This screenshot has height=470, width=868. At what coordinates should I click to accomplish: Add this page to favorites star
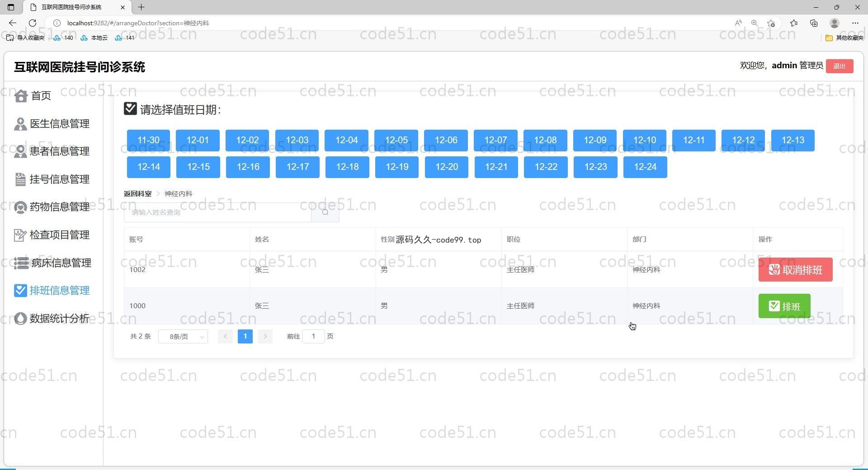click(x=771, y=23)
